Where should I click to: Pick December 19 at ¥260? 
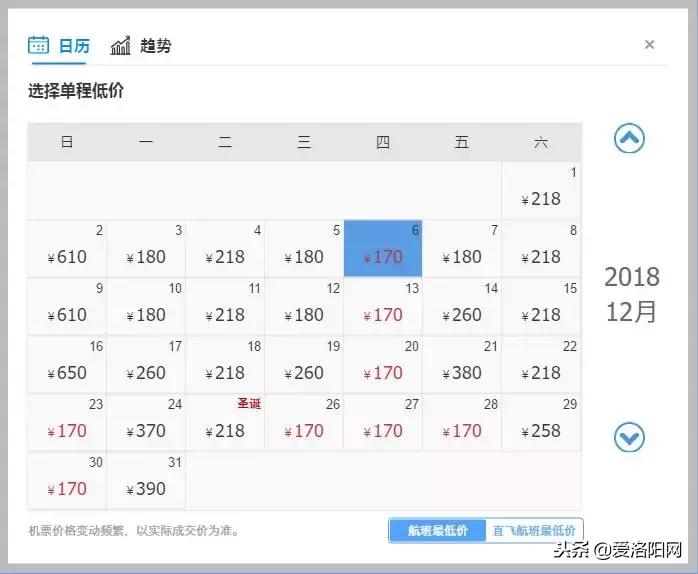click(304, 364)
